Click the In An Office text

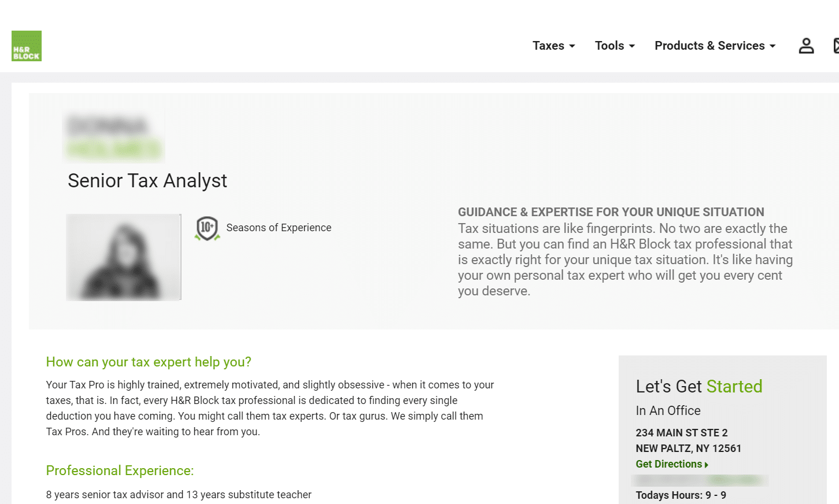(668, 410)
